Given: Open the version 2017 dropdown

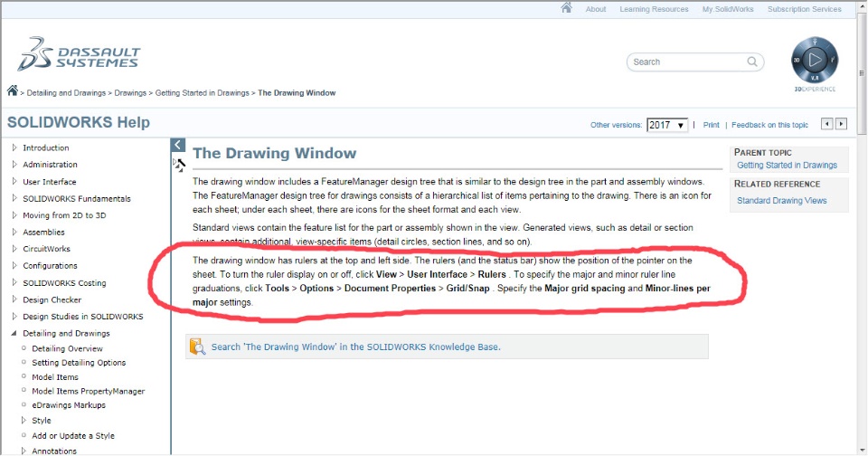Looking at the screenshot, I should click(667, 125).
